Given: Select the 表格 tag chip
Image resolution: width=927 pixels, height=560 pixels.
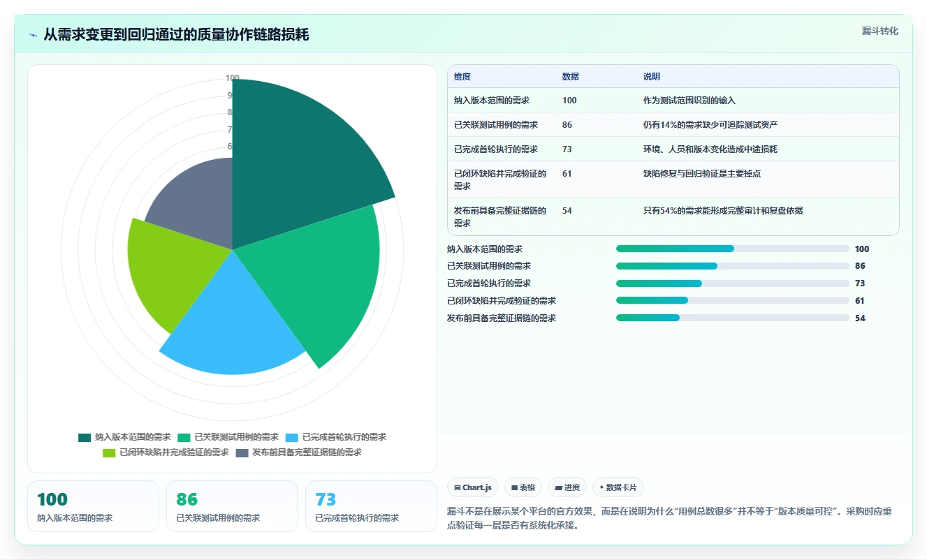Looking at the screenshot, I should click(523, 487).
